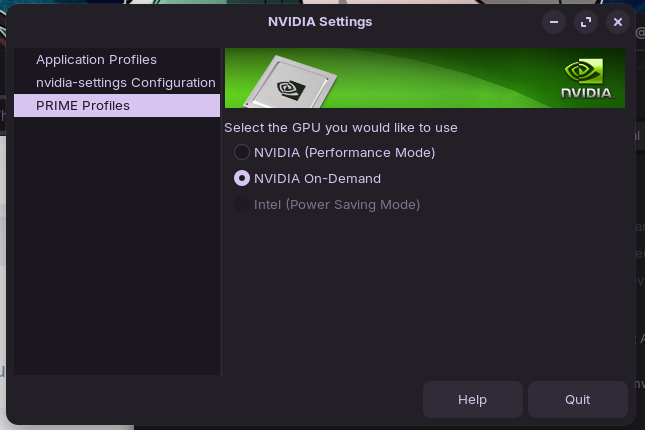
Task: Maximize the NVIDIA Settings window
Action: tap(586, 21)
